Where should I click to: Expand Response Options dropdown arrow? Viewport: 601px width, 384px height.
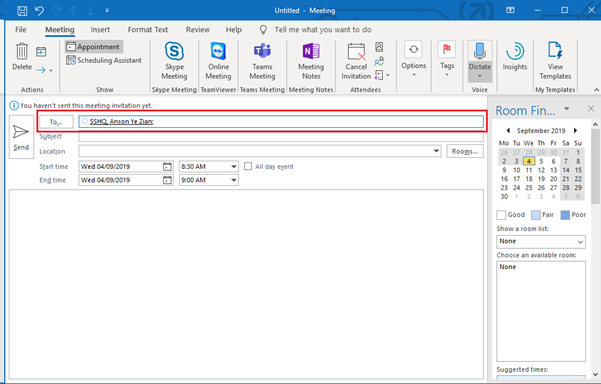388,75
